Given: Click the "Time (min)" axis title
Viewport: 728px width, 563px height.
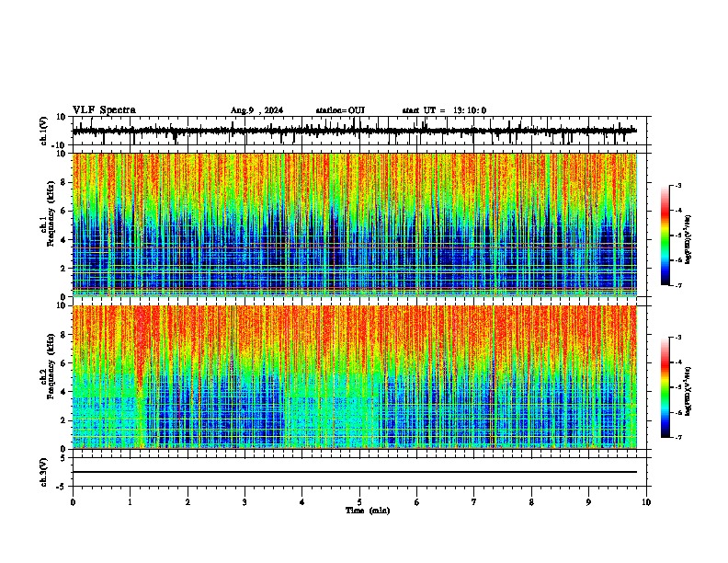Looking at the screenshot, I should [368, 511].
